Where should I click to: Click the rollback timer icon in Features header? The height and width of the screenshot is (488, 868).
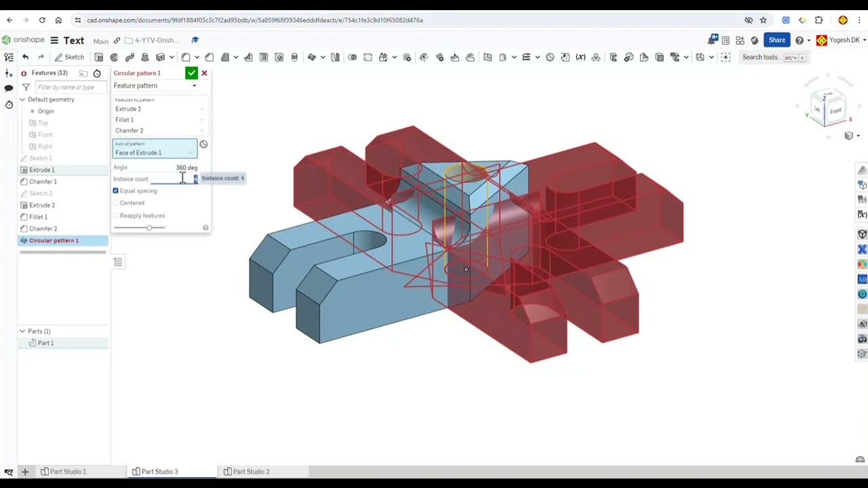(x=97, y=73)
